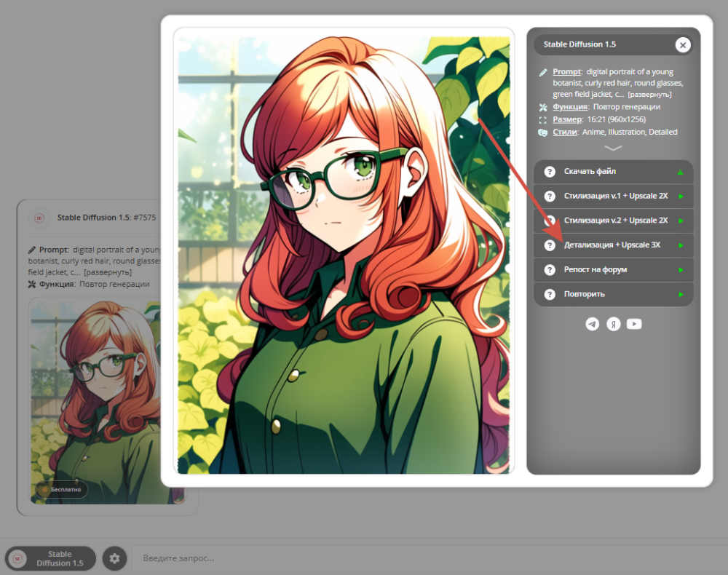Click question icon beside Повторить
The height and width of the screenshot is (575, 728).
[550, 294]
